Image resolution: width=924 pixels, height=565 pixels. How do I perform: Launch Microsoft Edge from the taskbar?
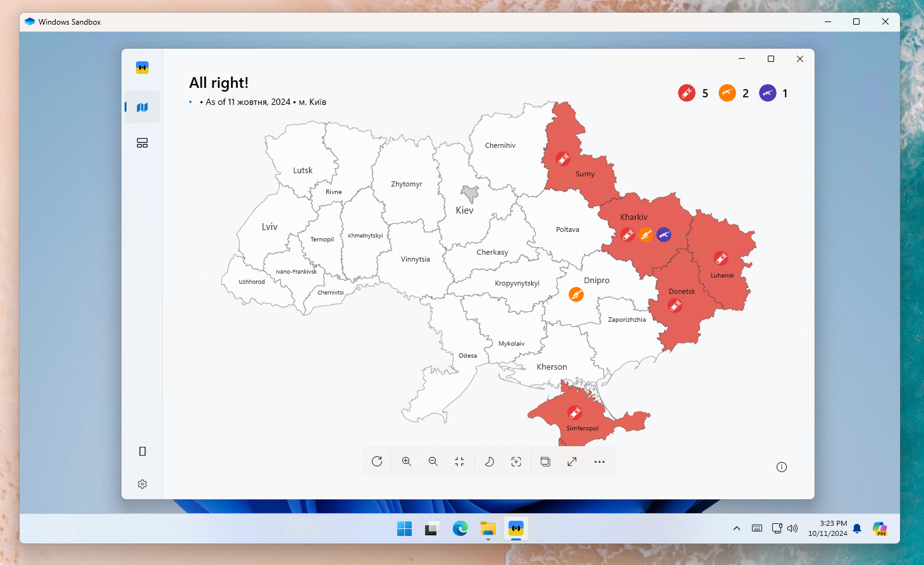[x=460, y=528]
